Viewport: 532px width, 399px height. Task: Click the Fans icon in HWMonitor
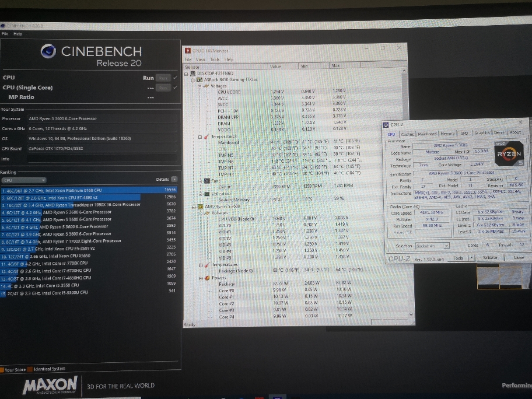pos(207,181)
